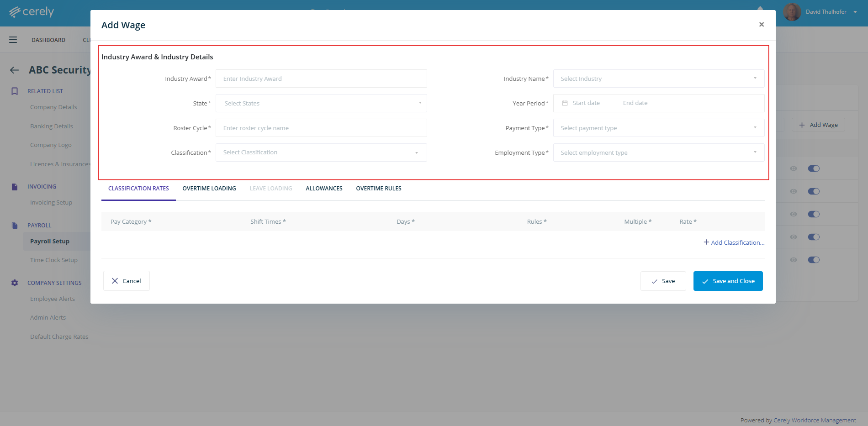
Task: Switch to the Overtime Loading tab
Action: 209,189
